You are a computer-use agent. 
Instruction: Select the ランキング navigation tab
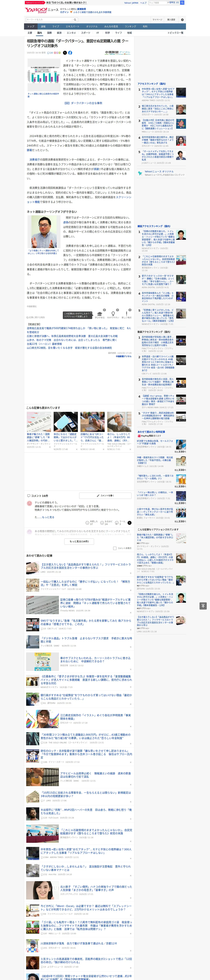[130, 27]
